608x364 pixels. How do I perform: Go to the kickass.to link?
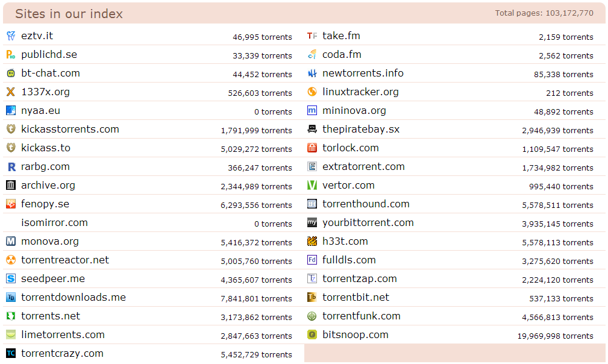tap(46, 148)
